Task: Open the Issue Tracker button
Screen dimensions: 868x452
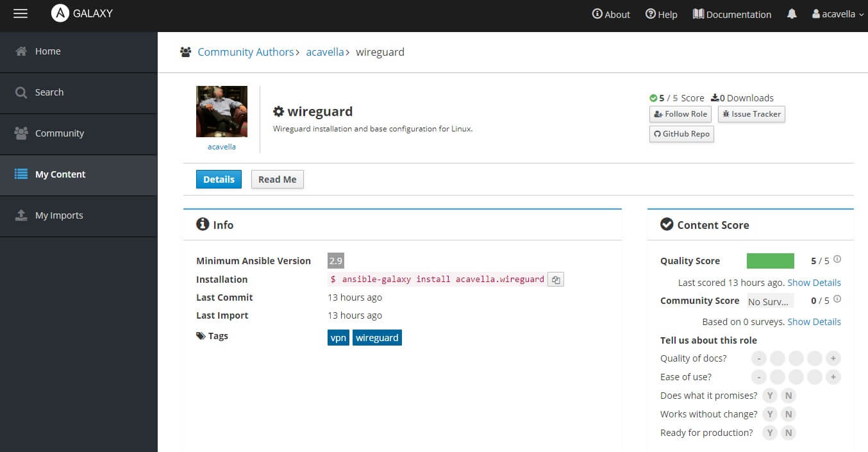Action: coord(751,114)
